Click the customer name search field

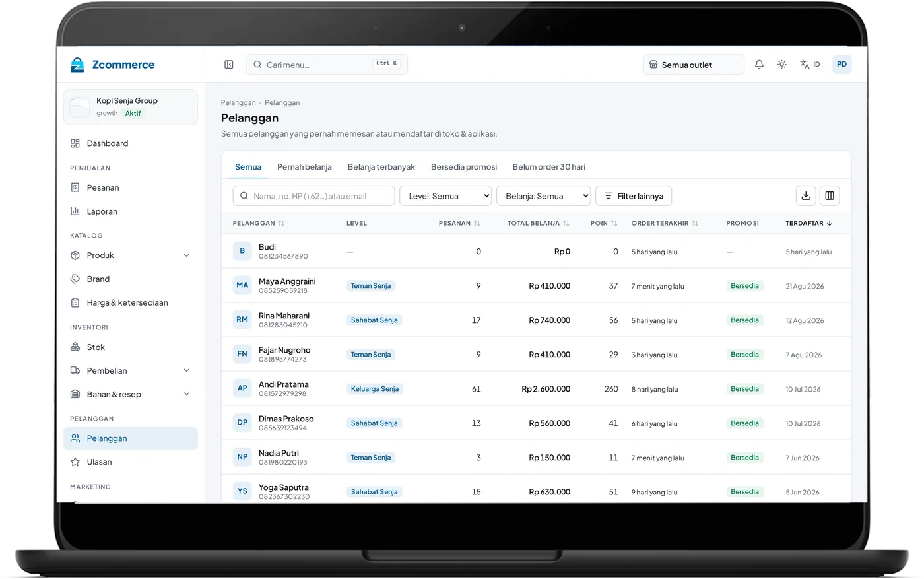(313, 196)
